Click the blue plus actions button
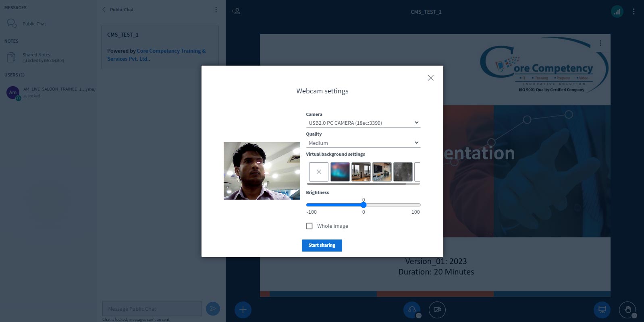Screen dimensions: 644x322 point(243,310)
